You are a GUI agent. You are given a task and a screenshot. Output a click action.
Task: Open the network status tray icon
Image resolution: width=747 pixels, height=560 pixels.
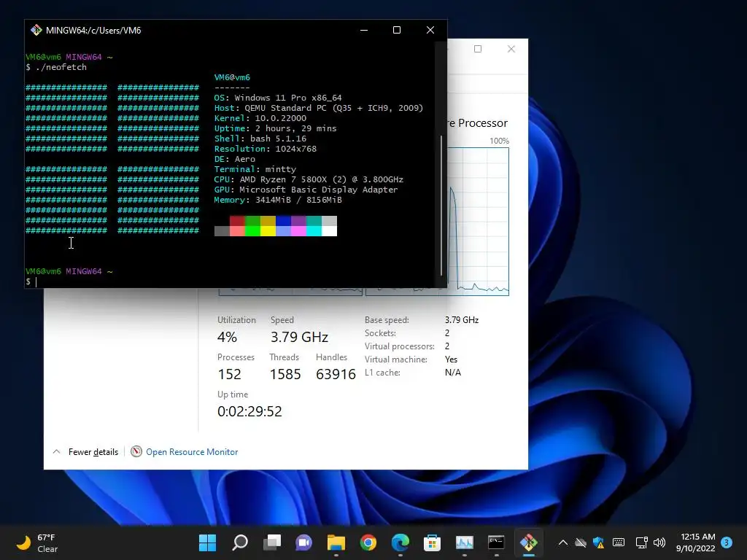(x=642, y=542)
